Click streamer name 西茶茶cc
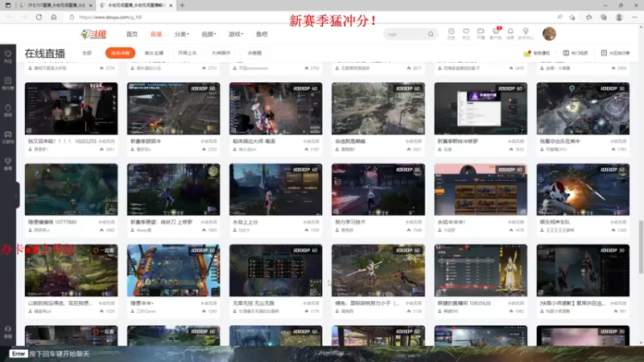This screenshot has width=644, height=362. [42, 230]
